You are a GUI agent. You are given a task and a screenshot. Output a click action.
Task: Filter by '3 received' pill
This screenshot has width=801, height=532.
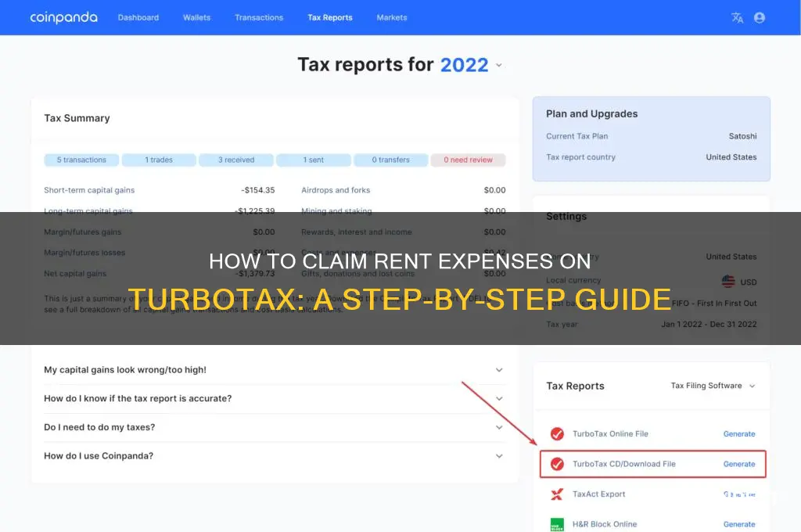(x=236, y=160)
